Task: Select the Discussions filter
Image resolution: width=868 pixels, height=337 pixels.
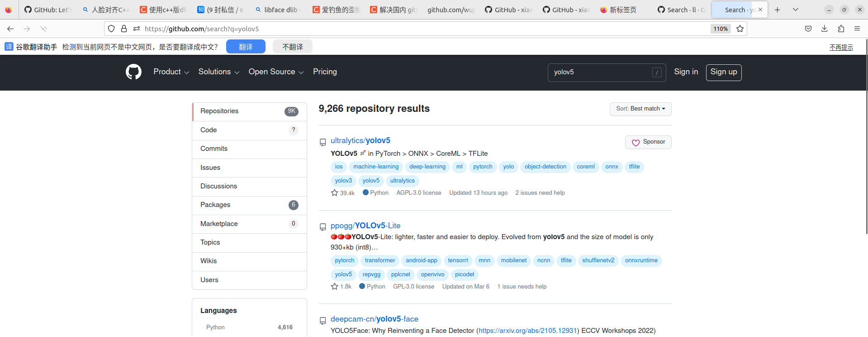Action: pyautogui.click(x=249, y=187)
